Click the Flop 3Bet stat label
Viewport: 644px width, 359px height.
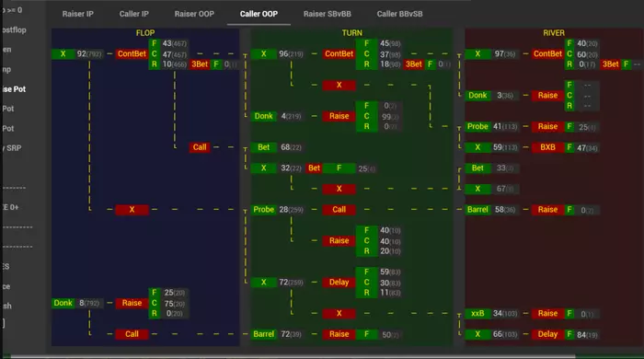click(x=200, y=64)
